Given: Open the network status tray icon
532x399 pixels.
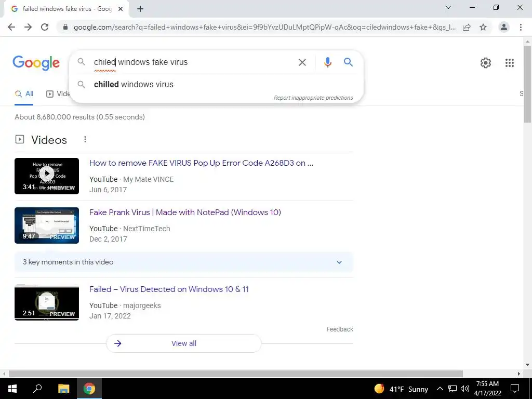Looking at the screenshot, I should click(x=453, y=389).
